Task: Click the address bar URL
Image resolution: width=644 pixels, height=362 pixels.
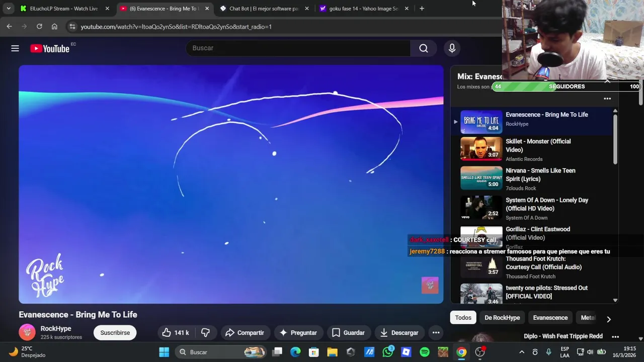Action: (176, 27)
